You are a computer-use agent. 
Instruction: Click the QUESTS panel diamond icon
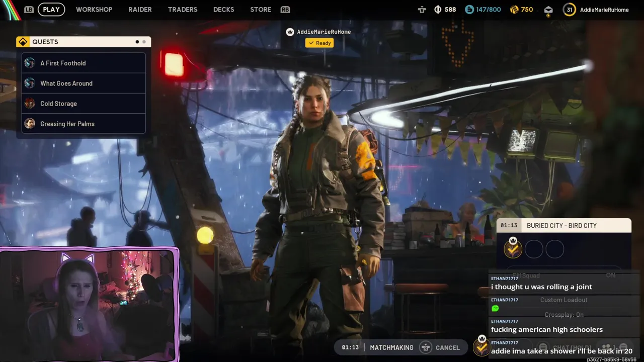point(23,42)
